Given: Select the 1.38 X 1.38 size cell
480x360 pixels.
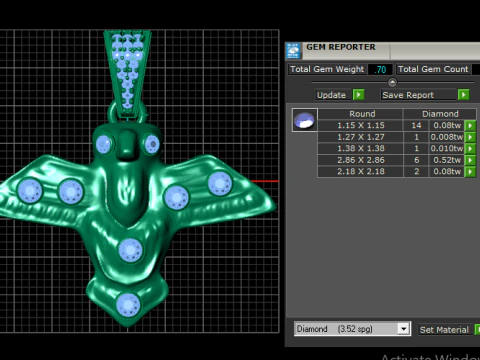Looking at the screenshot, I should click(x=361, y=149).
